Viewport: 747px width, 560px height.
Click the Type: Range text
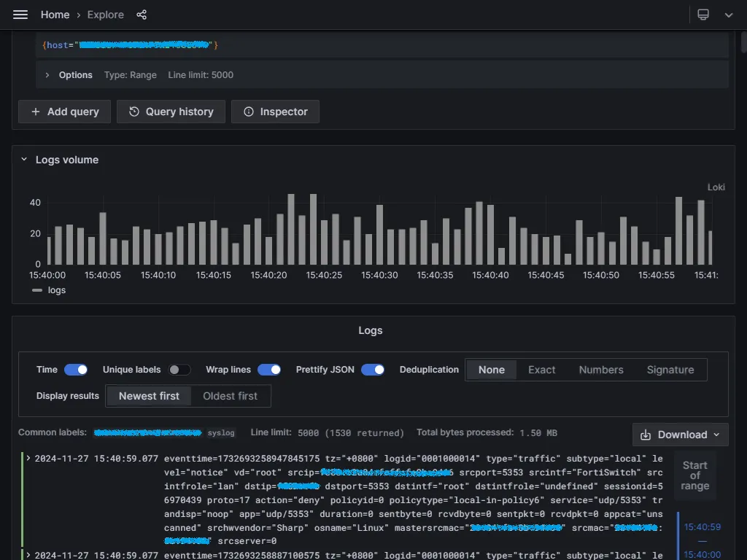[x=130, y=75]
